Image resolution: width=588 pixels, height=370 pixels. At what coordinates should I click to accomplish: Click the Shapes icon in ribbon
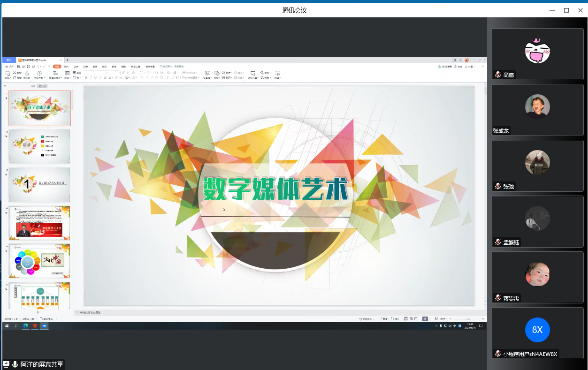(x=217, y=73)
